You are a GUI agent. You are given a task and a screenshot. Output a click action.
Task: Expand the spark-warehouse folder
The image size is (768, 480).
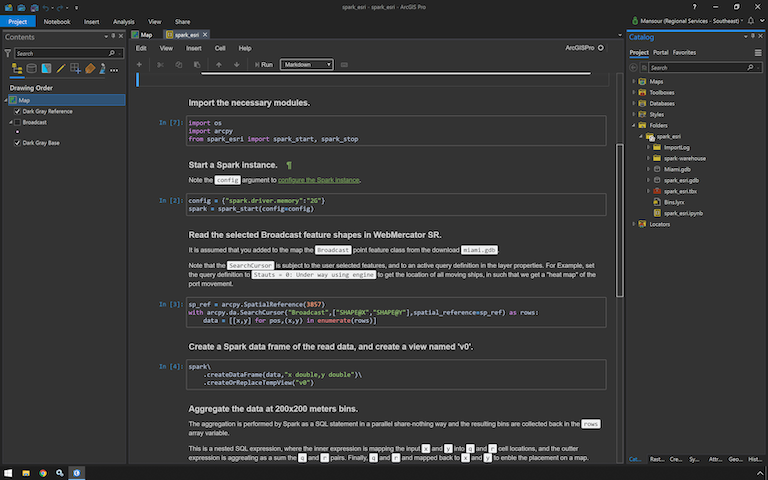coord(648,158)
